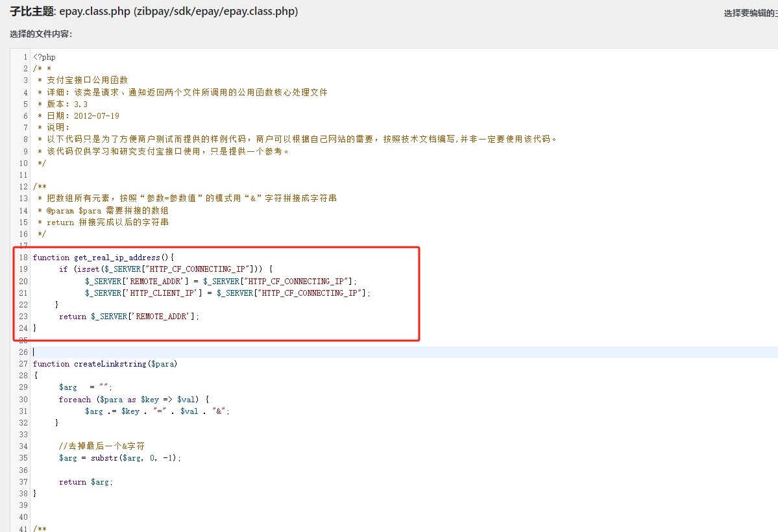Click line number 41 in gutter
Image resolution: width=778 pixels, height=532 pixels.
click(x=23, y=529)
